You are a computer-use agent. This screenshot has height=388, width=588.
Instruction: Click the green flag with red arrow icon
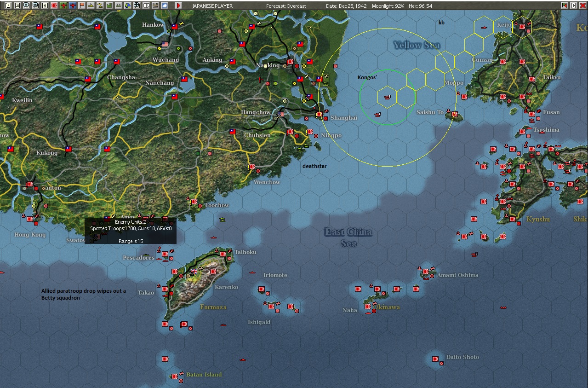pyautogui.click(x=565, y=6)
